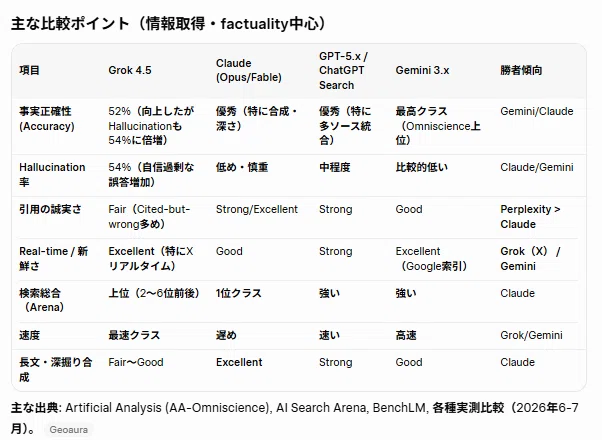This screenshot has width=602, height=440.
Task: Select the Hallucination率 row label
Action: pos(52,175)
